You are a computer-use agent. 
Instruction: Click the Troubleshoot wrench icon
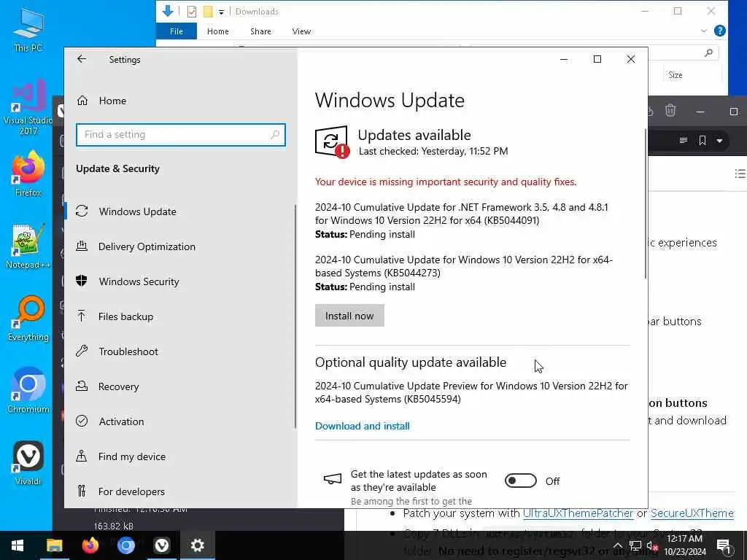(x=82, y=351)
